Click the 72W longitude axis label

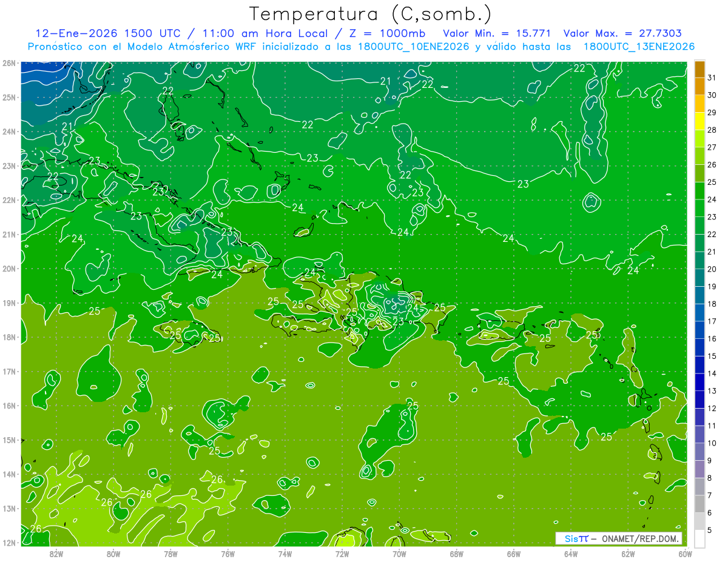pos(342,554)
